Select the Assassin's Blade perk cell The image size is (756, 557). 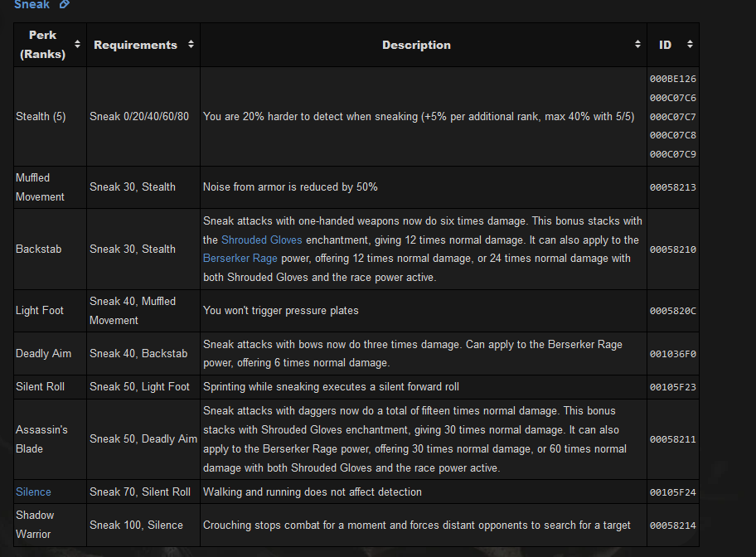point(50,439)
